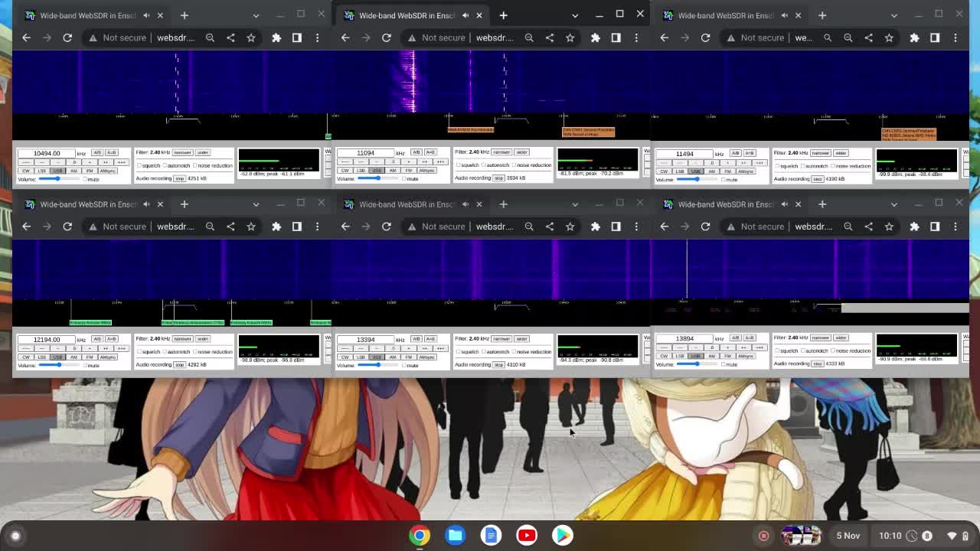The image size is (980, 551).
Task: Open side panel in the 11494 kHz window
Action: point(935,37)
